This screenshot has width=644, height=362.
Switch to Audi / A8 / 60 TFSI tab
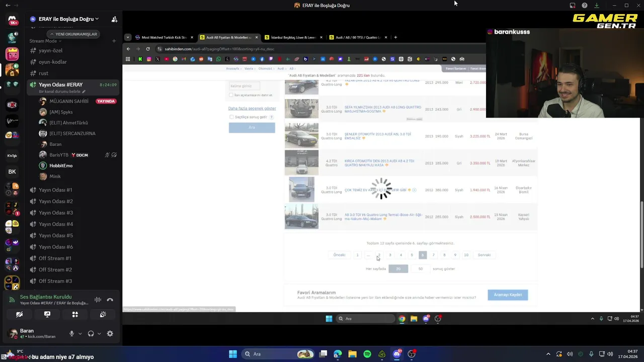click(358, 37)
